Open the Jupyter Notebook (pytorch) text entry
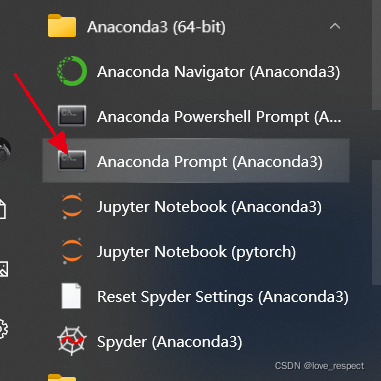Image resolution: width=381 pixels, height=381 pixels. [x=196, y=252]
